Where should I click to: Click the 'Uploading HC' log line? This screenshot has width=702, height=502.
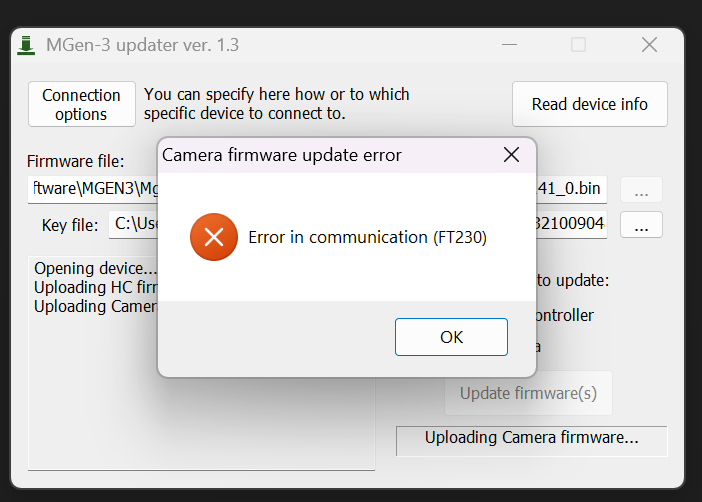96,287
